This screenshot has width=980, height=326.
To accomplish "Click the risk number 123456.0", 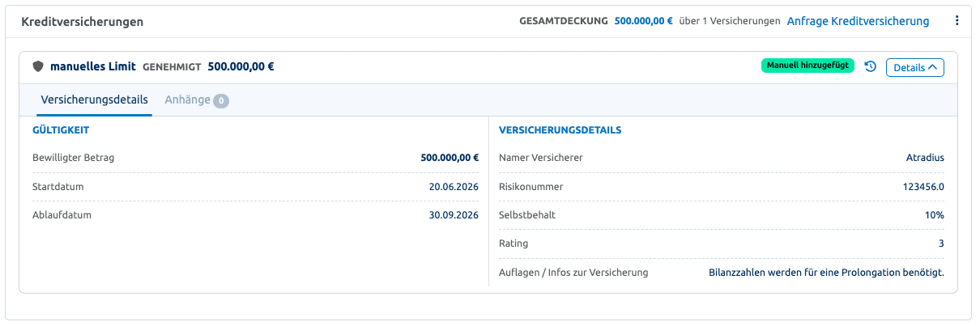I will [923, 187].
